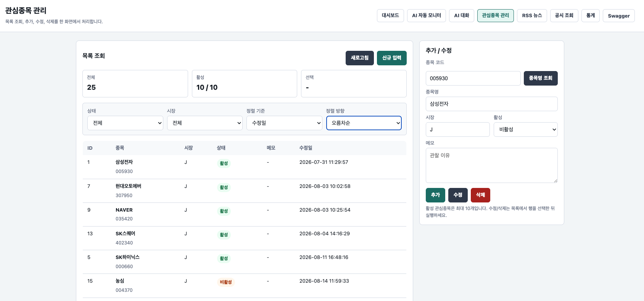
Task: Expand the 정렬 방향 dropdown
Action: (x=364, y=123)
